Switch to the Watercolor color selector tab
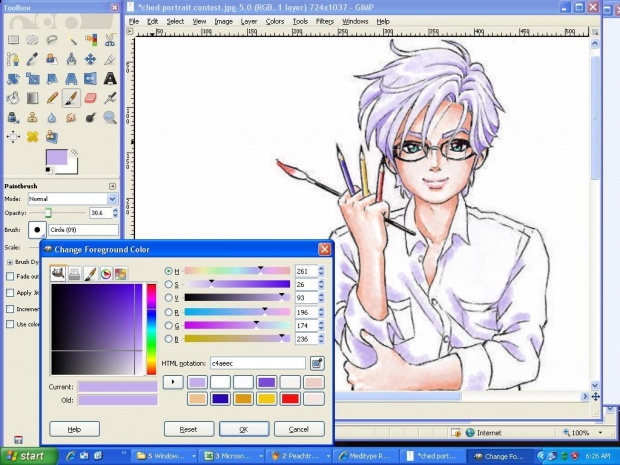Image resolution: width=620 pixels, height=465 pixels. 90,274
